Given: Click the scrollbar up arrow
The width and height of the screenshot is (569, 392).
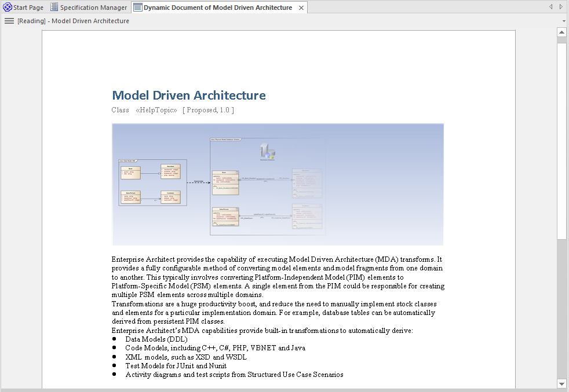Looking at the screenshot, I should pos(561,32).
